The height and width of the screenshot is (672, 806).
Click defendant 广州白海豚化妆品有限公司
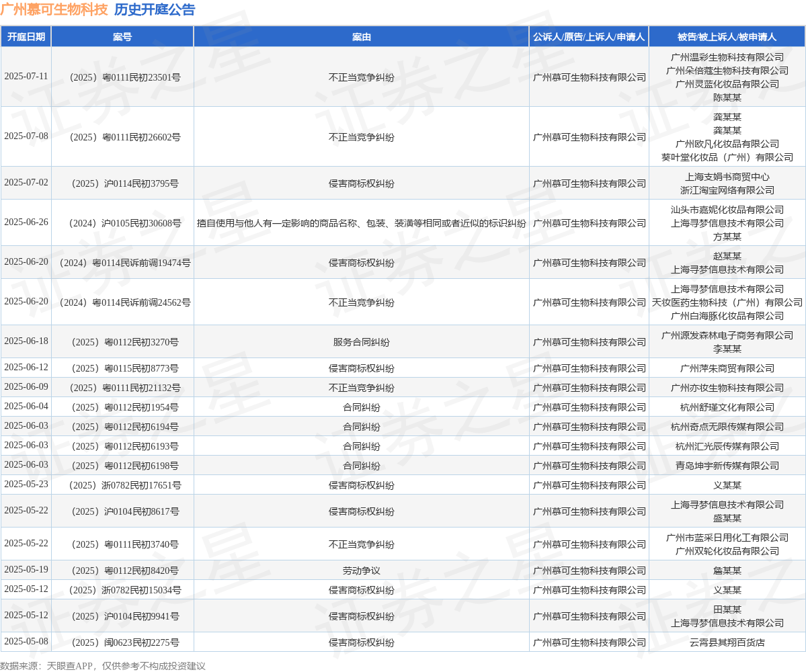[727, 316]
